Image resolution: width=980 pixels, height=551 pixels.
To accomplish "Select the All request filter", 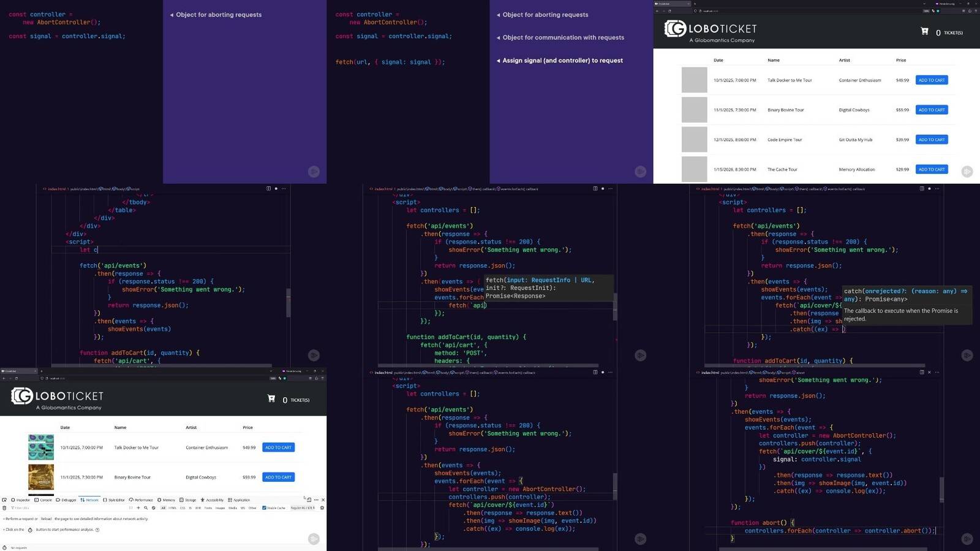I will click(163, 508).
